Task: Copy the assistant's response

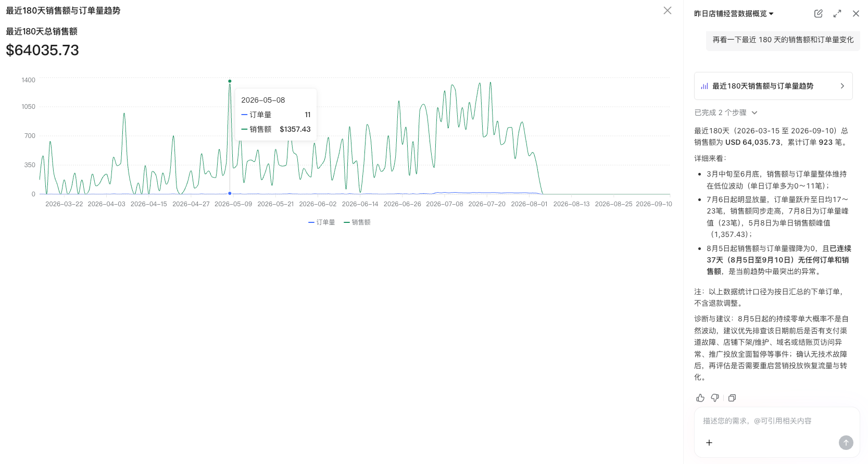Action: point(732,398)
